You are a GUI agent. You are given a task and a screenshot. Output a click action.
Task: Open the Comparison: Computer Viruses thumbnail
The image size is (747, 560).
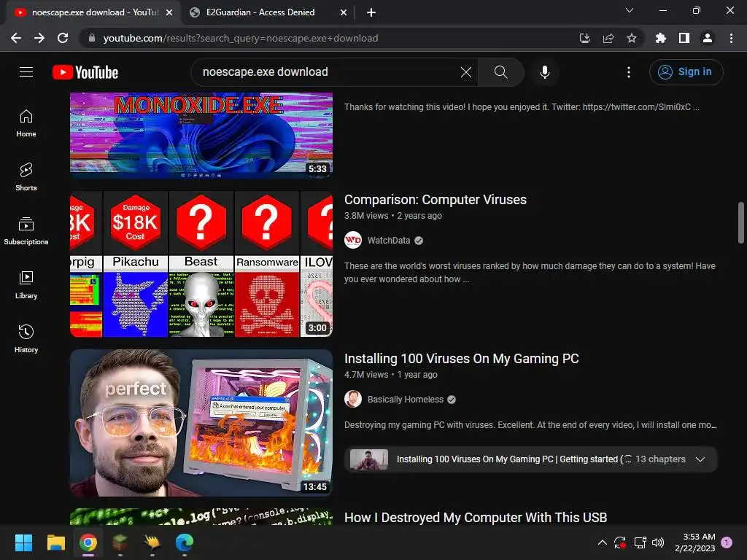coord(201,264)
